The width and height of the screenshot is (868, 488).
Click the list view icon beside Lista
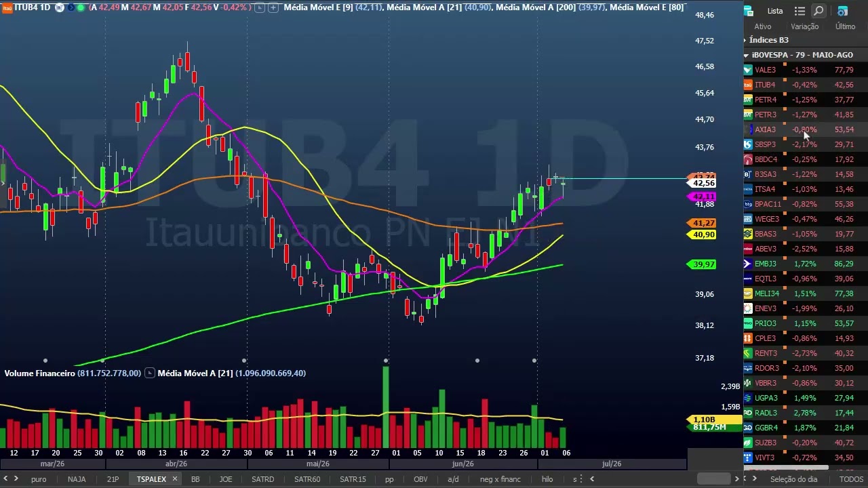(x=800, y=11)
